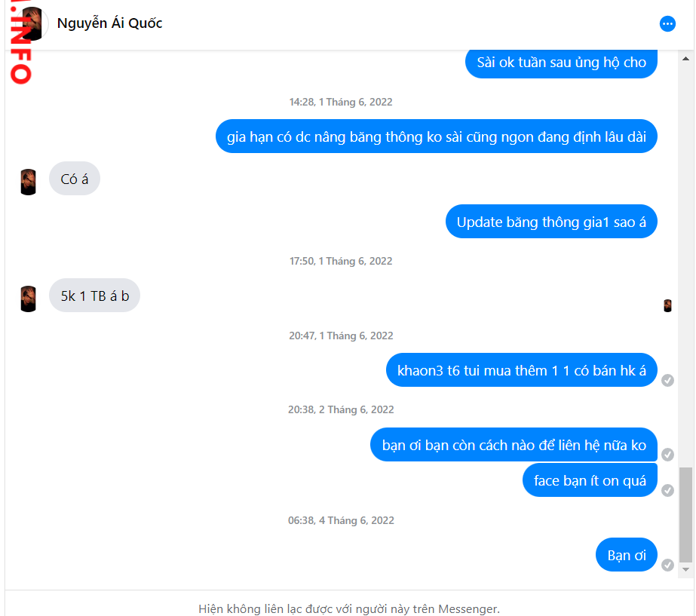Viewport: 696px width, 616px height.
Task: Click the chat scrollbar thumb
Action: click(685, 515)
